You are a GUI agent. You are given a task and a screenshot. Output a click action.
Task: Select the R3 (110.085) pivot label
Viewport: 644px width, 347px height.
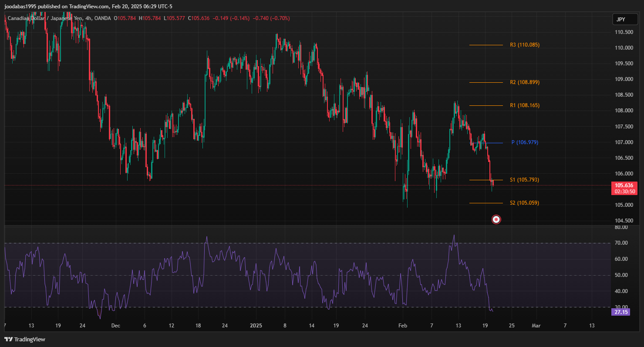click(x=524, y=45)
